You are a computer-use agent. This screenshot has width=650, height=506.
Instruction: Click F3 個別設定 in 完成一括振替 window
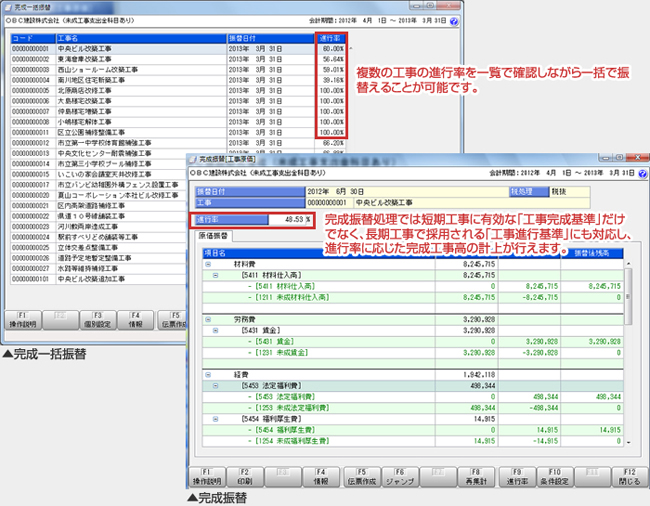(98, 319)
